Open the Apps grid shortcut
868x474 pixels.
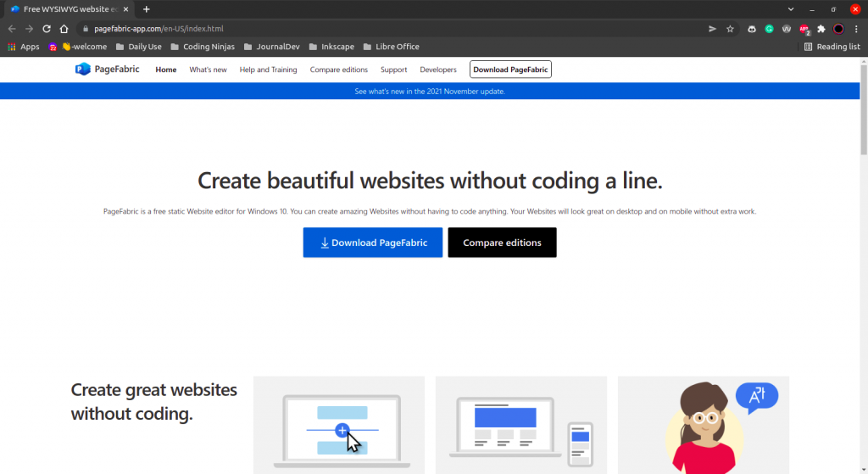tap(24, 47)
